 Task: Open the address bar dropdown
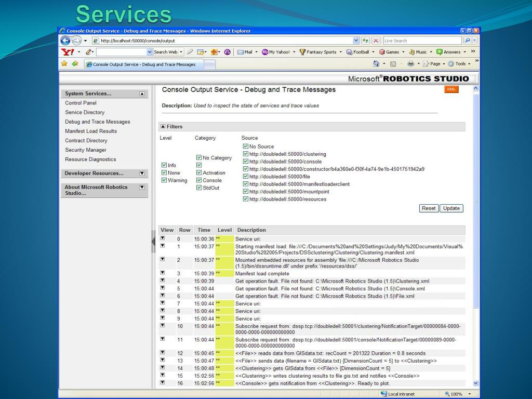click(x=355, y=41)
